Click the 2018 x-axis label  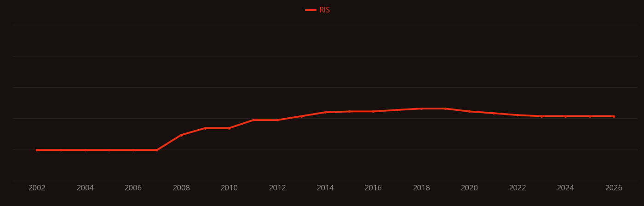click(421, 188)
